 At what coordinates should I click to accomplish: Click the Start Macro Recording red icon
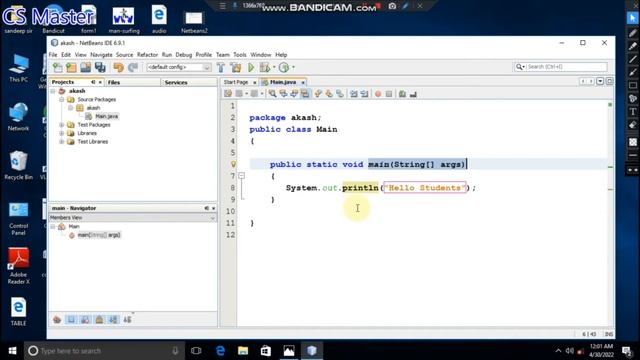tap(378, 94)
